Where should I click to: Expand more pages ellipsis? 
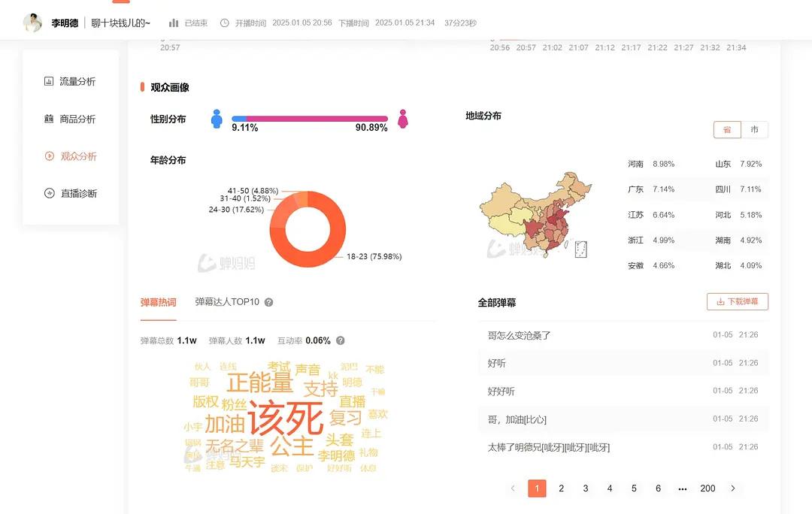click(683, 488)
